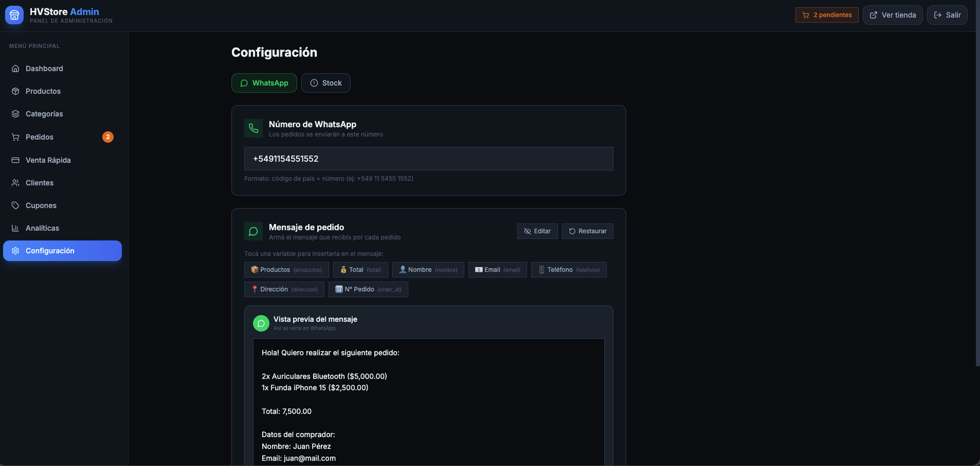Click the 'Armá el mensaje que recibís' subtitle
980x466 pixels.
(x=335, y=237)
